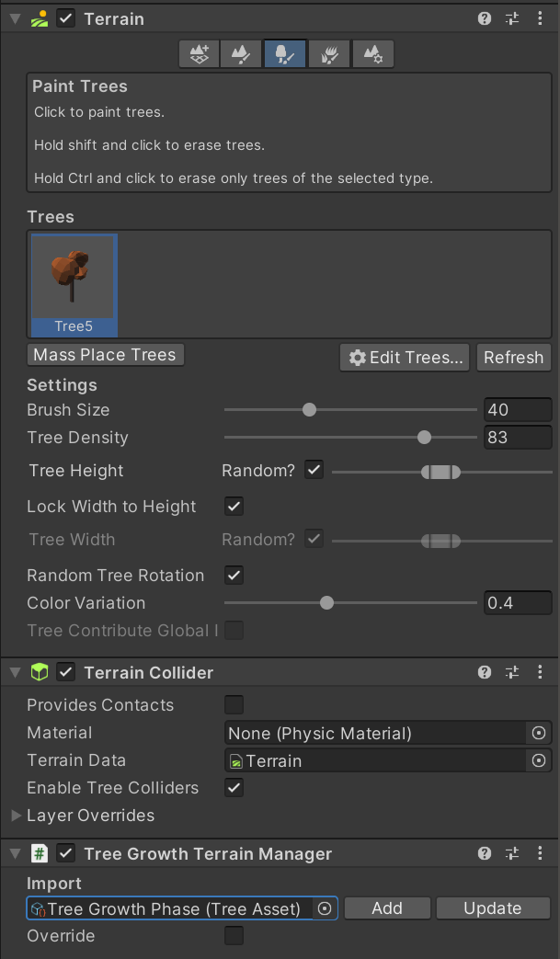This screenshot has width=560, height=959.
Task: Open Terrain component more options menu
Action: point(539,19)
